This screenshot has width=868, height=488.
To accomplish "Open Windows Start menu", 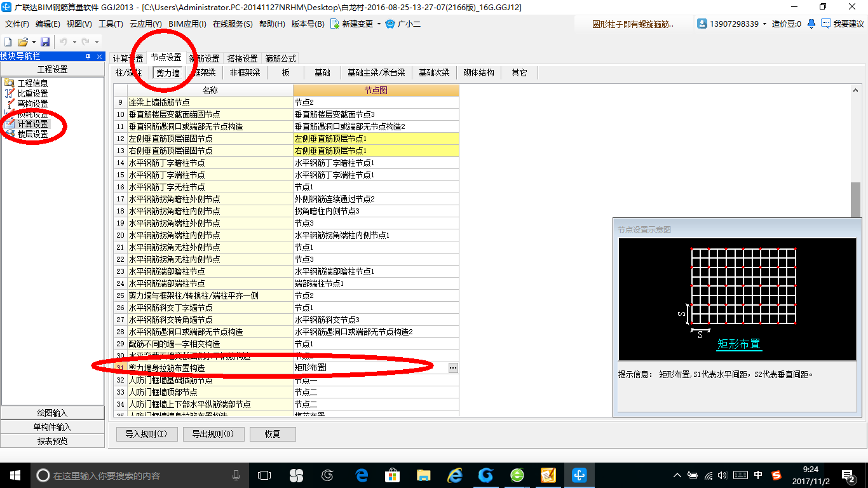I will click(x=15, y=475).
